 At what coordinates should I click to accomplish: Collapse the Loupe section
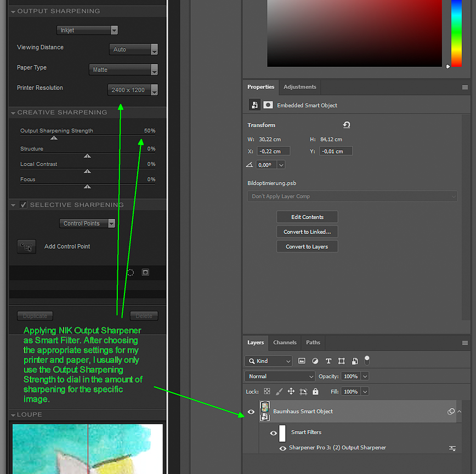13,415
